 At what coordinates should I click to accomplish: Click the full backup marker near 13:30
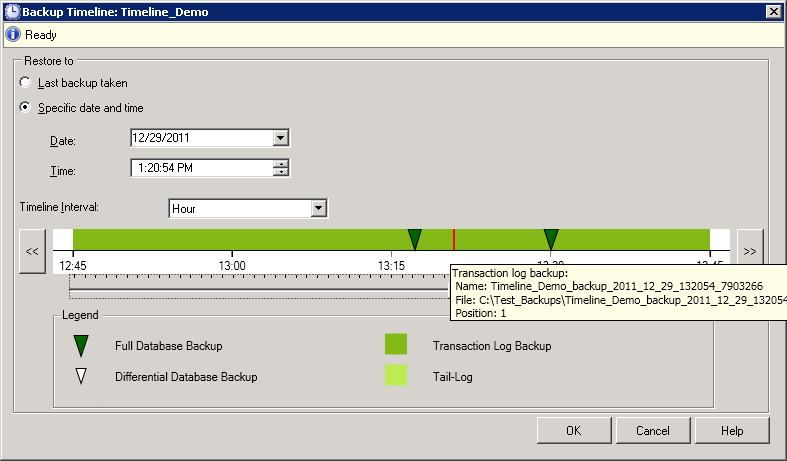[551, 239]
